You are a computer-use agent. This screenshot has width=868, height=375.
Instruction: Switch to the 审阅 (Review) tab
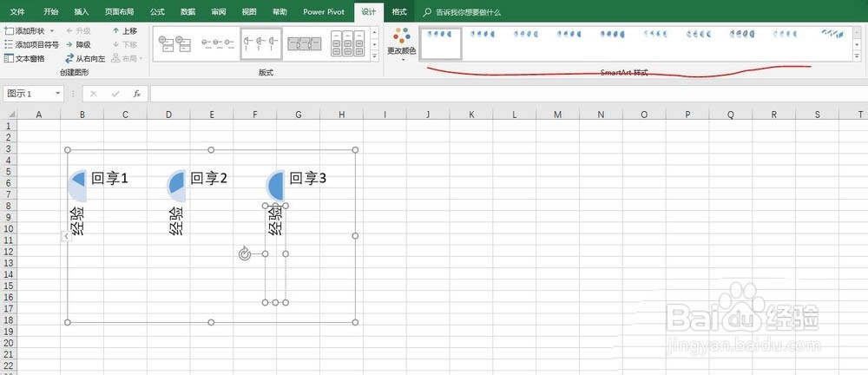coord(219,11)
